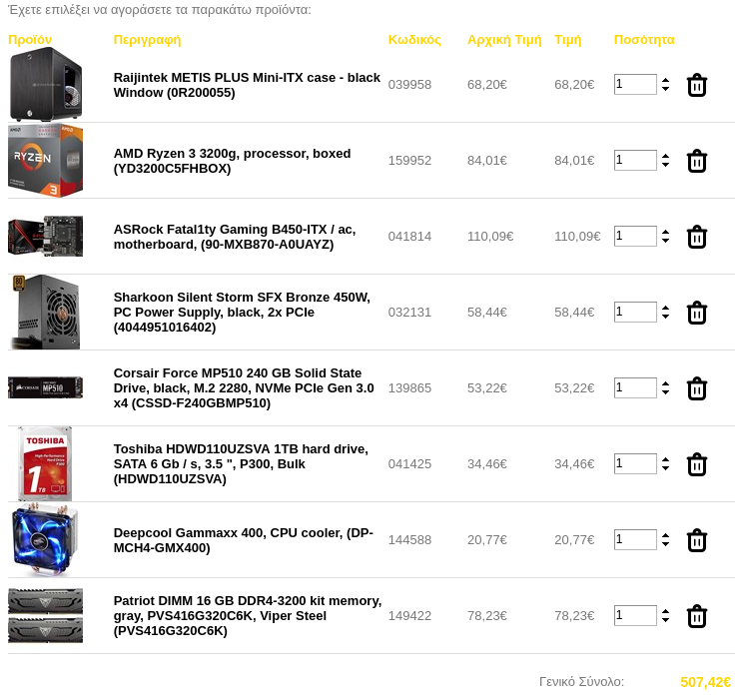This screenshot has width=743, height=700.
Task: Open Deepcool Gammaxx 400 cooler link
Action: coord(243,540)
